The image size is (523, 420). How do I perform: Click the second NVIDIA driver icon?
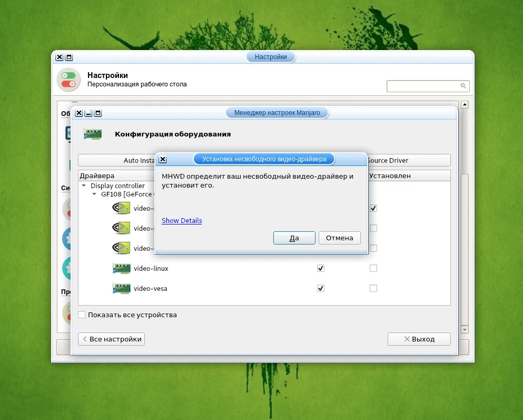[x=121, y=228]
